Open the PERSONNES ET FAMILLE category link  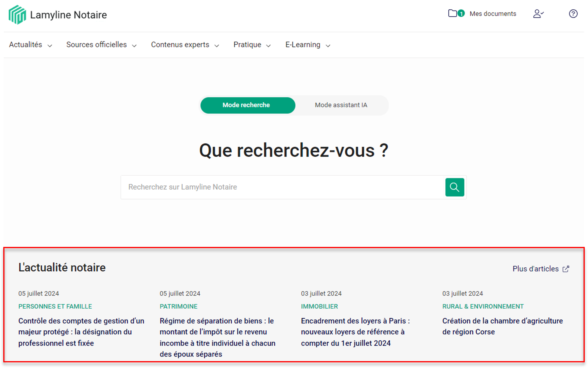[x=55, y=306]
